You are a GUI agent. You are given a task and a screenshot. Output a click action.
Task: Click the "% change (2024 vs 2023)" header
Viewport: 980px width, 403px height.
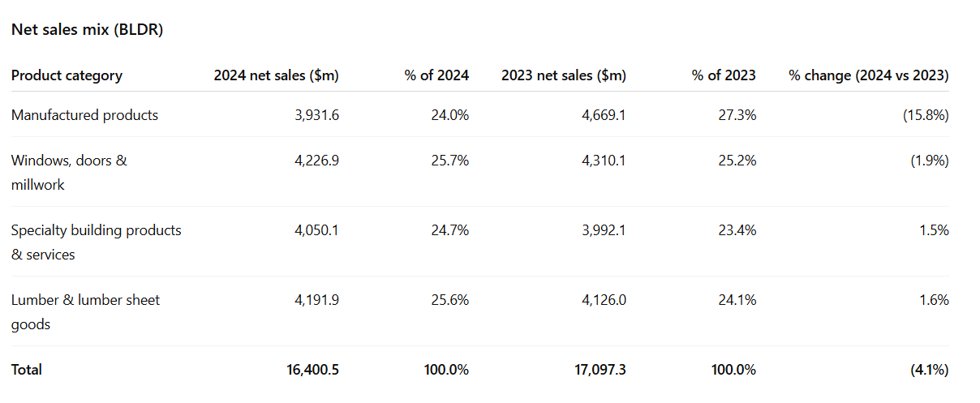[868, 75]
